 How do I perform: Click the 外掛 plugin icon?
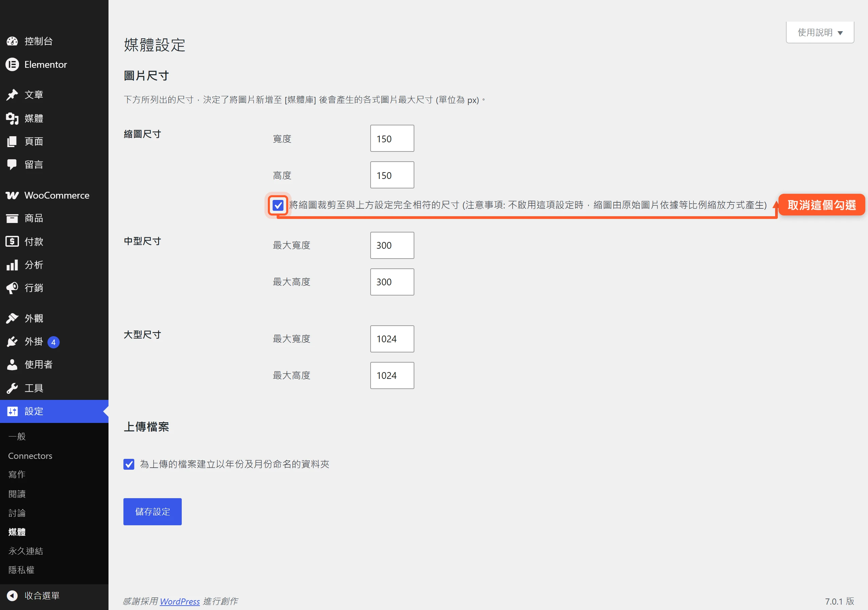tap(12, 342)
